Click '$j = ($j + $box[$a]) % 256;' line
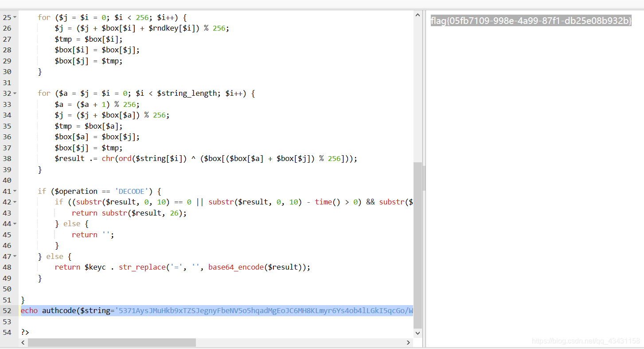The image size is (644, 349). (x=112, y=115)
